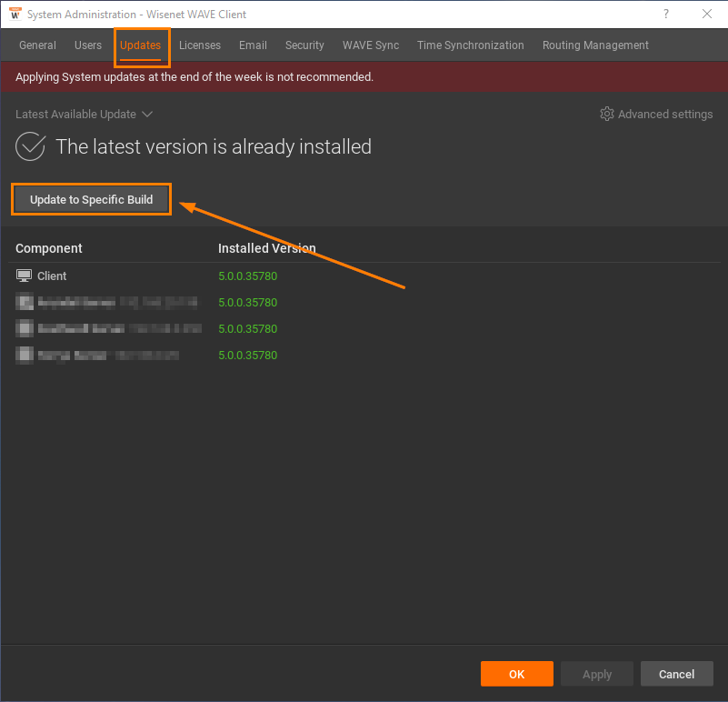Click the Wisenet WAVE app logo icon
This screenshot has height=702, width=728.
click(x=15, y=14)
